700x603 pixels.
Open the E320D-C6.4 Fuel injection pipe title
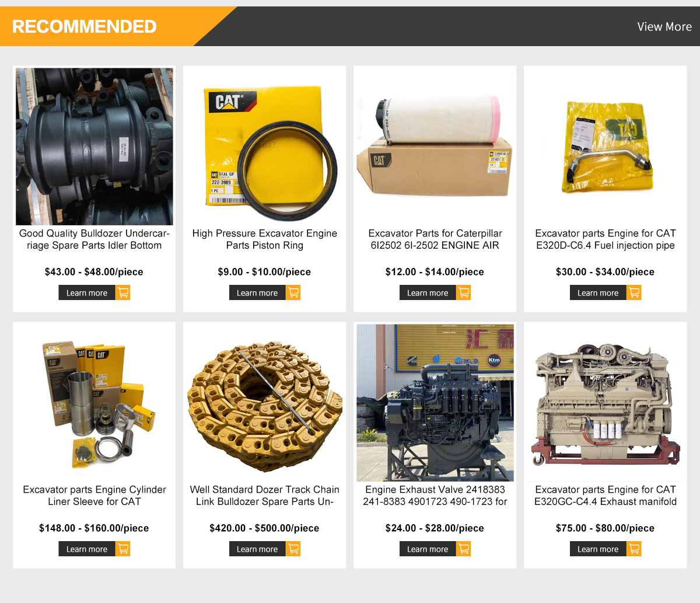click(605, 239)
